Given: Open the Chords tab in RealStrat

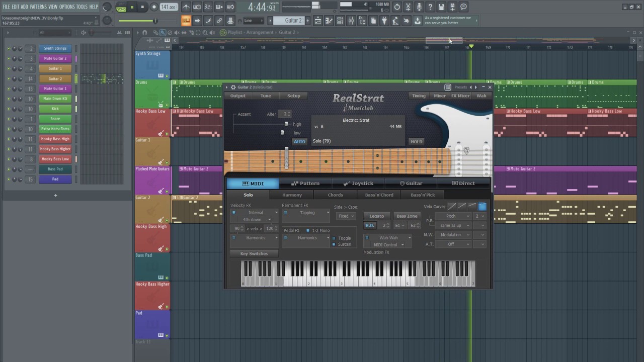Looking at the screenshot, I should 336,195.
